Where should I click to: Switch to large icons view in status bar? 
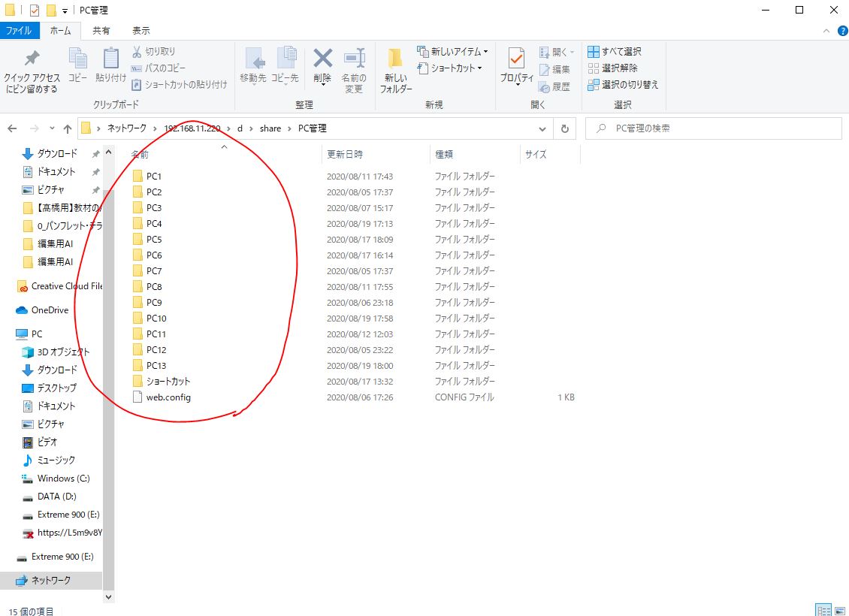tap(840, 610)
